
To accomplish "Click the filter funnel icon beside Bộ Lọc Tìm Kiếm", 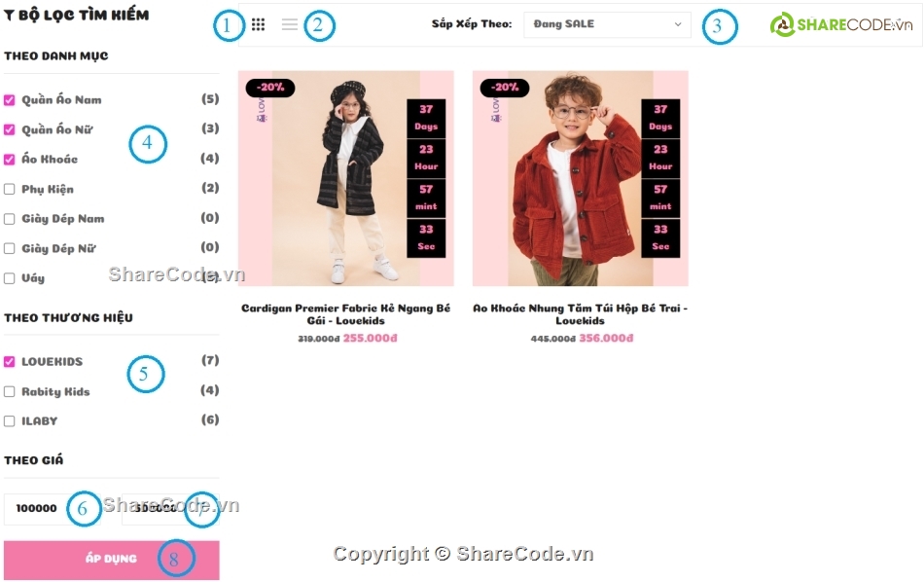I will [x=8, y=16].
